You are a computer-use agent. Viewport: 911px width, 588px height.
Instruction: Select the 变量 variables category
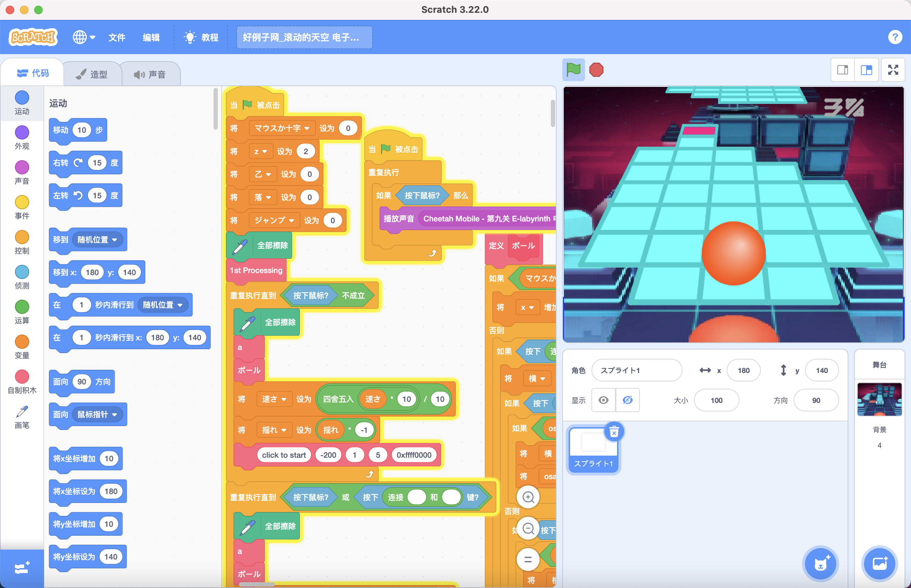tap(22, 347)
